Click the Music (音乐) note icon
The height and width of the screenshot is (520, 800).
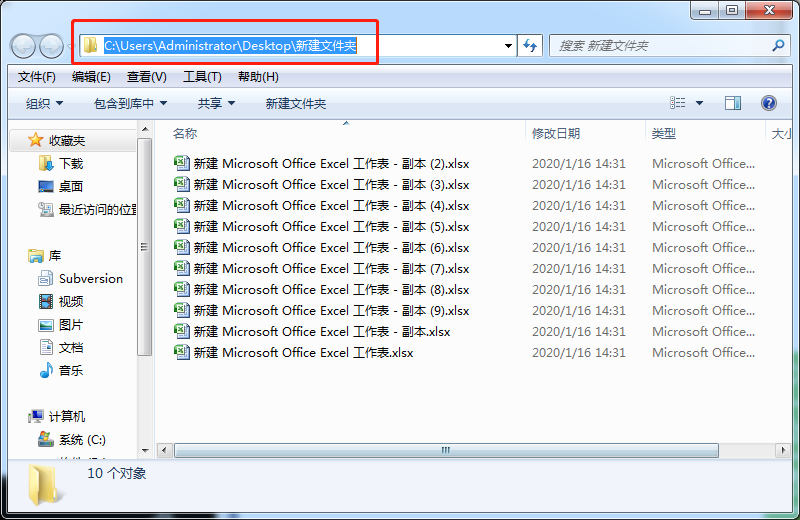(46, 370)
